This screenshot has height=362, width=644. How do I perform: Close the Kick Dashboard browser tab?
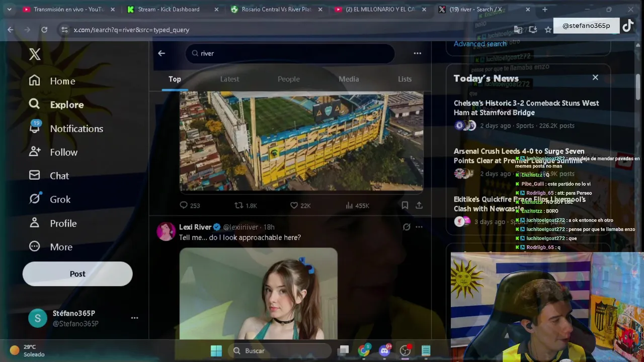click(217, 9)
